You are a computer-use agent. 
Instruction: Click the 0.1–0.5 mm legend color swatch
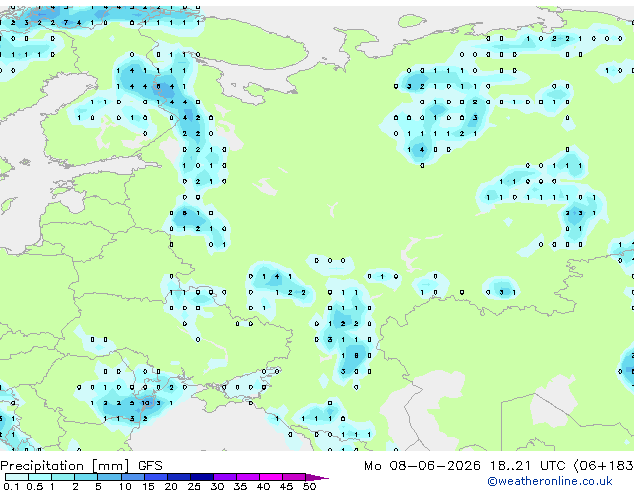point(17,477)
